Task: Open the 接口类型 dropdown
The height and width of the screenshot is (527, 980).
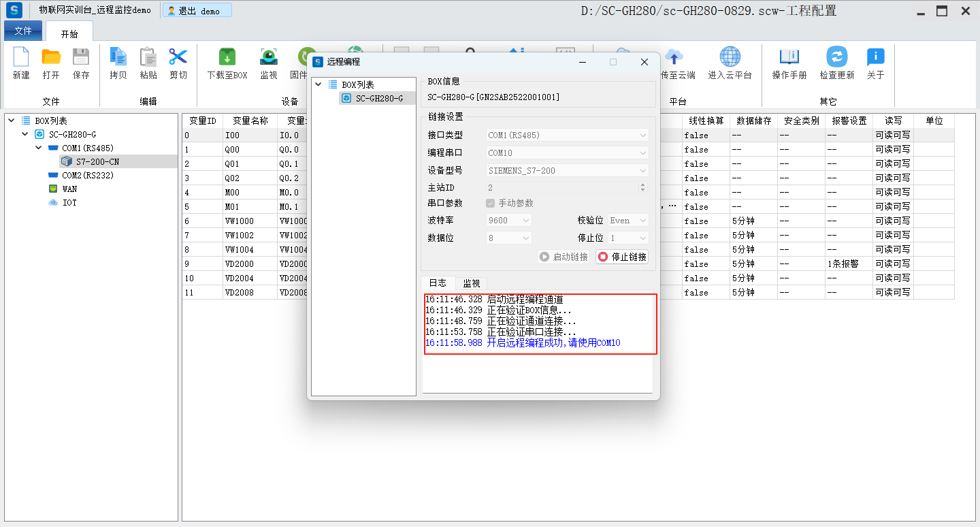Action: tap(568, 135)
